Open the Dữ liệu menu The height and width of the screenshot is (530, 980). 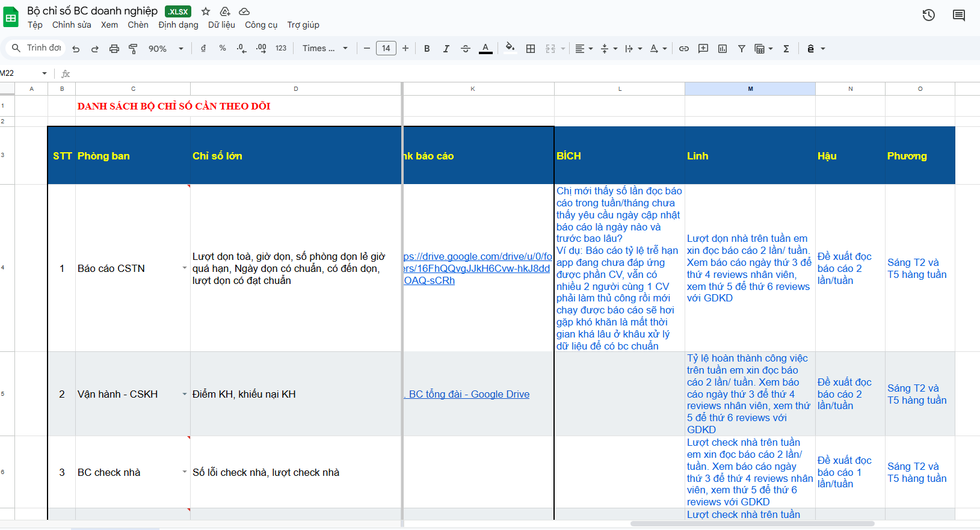coord(221,25)
